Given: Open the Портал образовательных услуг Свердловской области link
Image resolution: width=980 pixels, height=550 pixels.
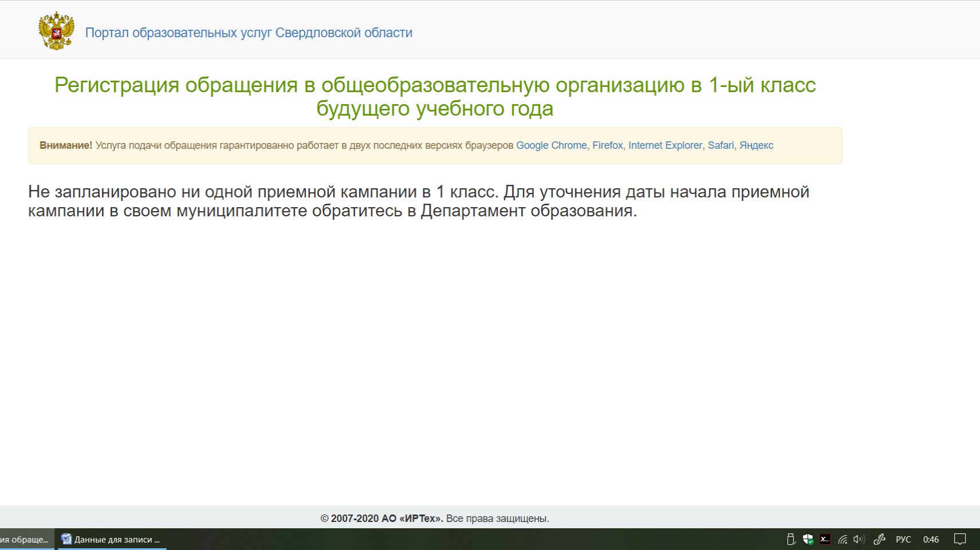Looking at the screenshot, I should coord(249,33).
